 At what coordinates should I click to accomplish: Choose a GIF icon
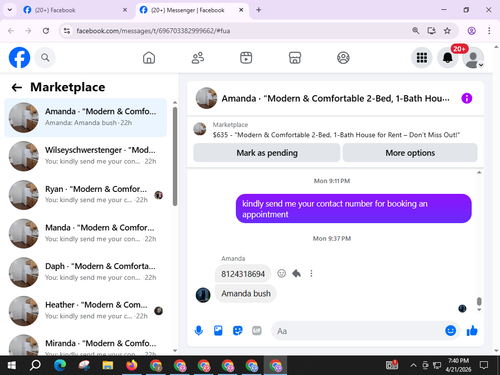click(257, 331)
